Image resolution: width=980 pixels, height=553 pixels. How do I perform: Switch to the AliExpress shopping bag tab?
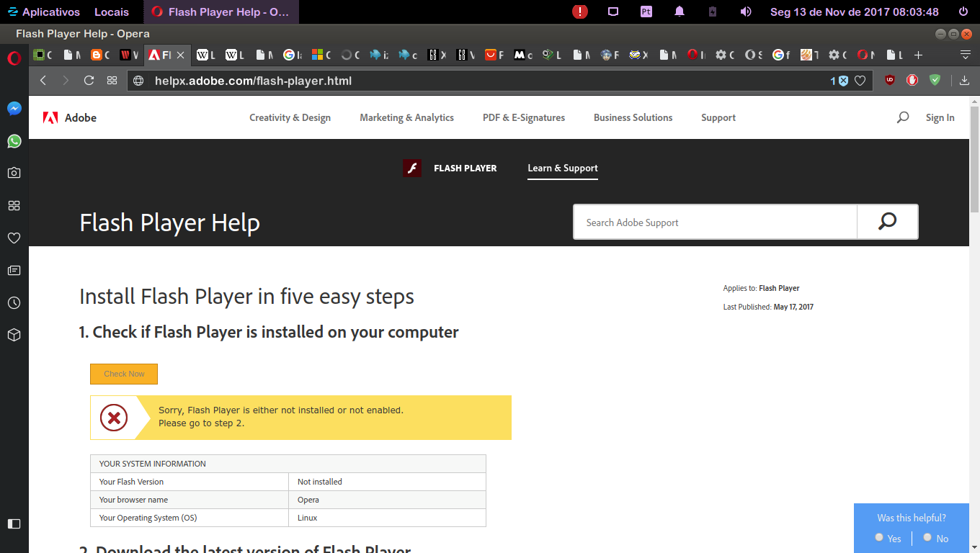[x=494, y=55]
